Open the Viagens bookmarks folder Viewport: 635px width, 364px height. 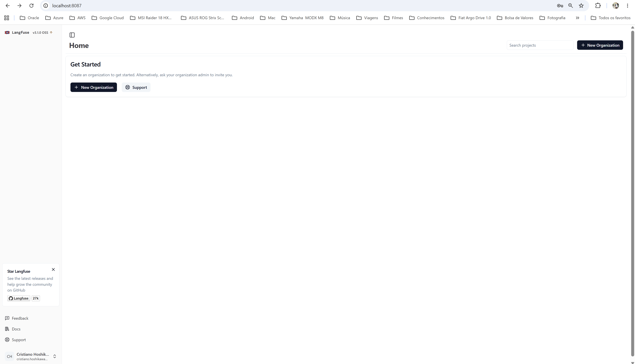click(x=367, y=18)
